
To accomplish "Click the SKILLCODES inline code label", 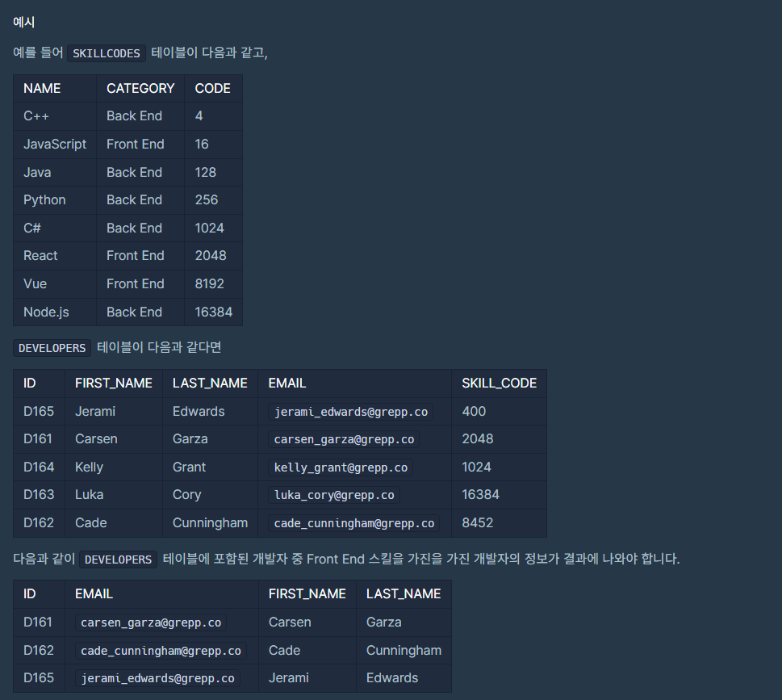I will tap(107, 53).
